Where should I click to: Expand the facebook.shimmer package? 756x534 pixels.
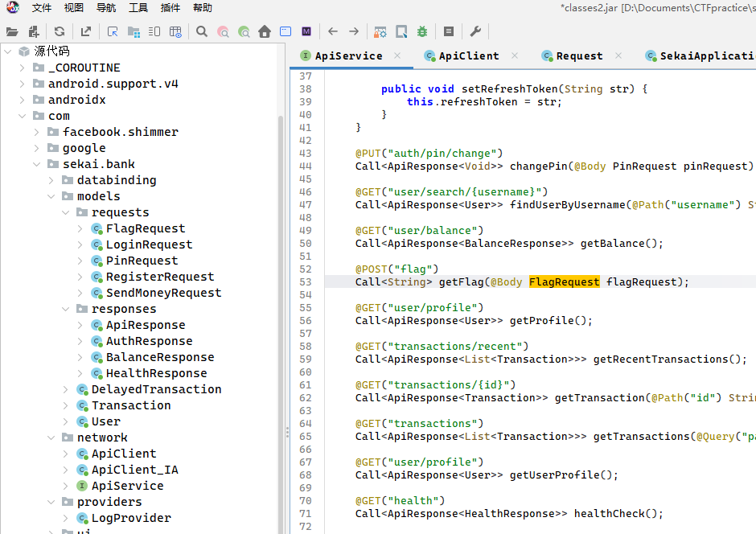point(37,132)
